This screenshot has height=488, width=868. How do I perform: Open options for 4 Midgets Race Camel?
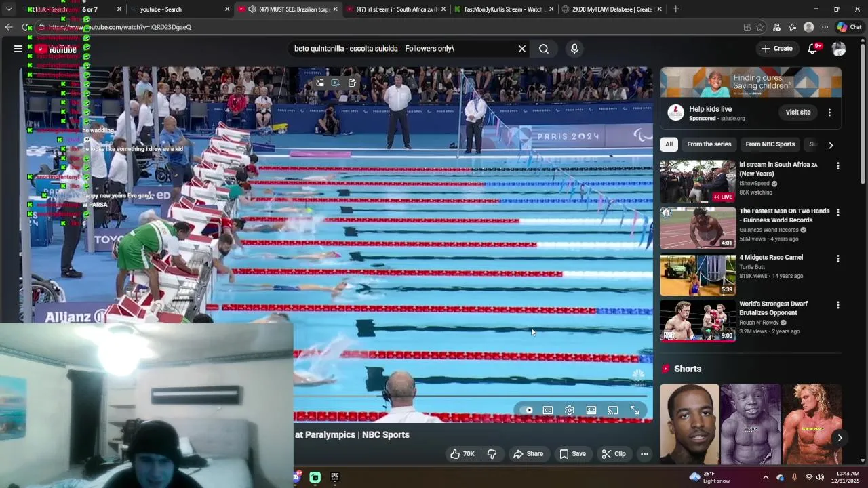837,258
